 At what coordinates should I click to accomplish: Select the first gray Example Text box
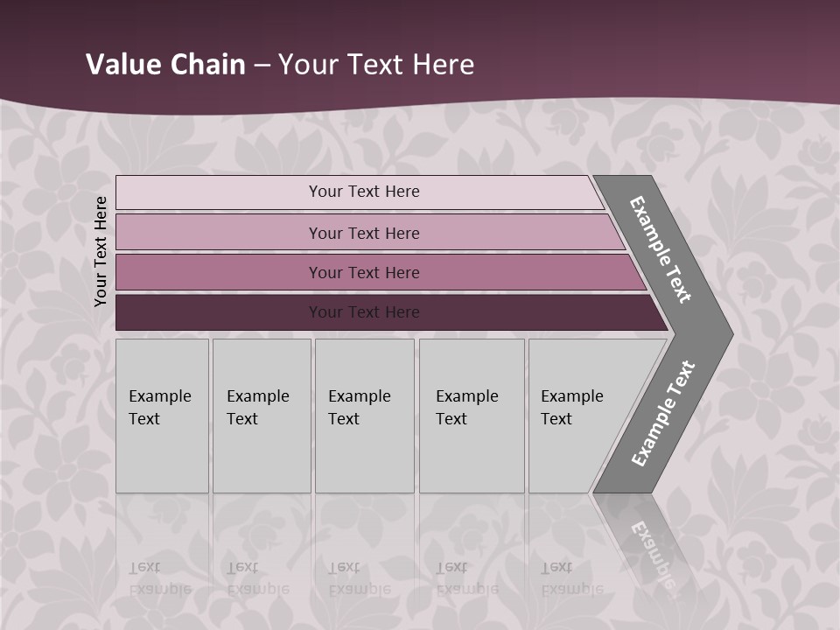pyautogui.click(x=162, y=416)
